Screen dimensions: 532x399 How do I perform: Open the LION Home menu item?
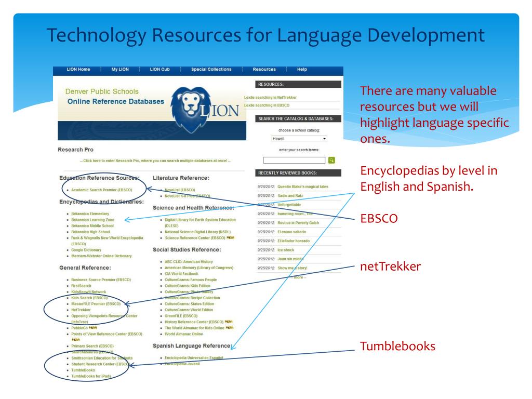78,69
